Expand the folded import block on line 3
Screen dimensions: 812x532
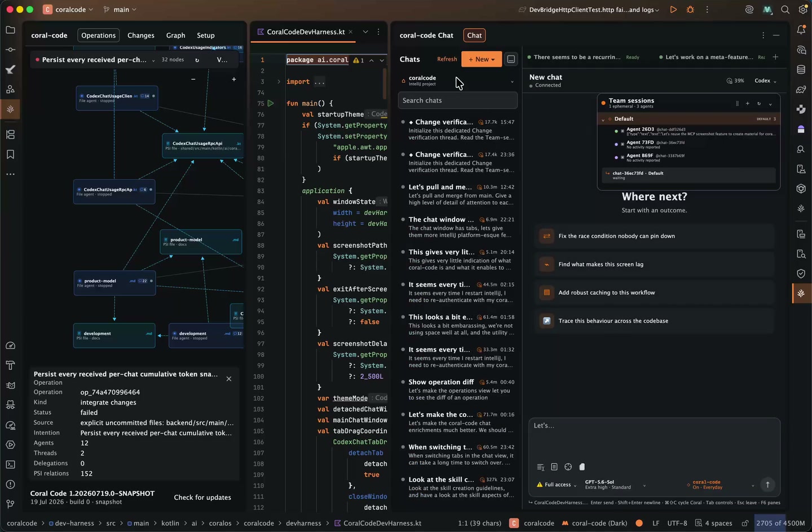279,82
